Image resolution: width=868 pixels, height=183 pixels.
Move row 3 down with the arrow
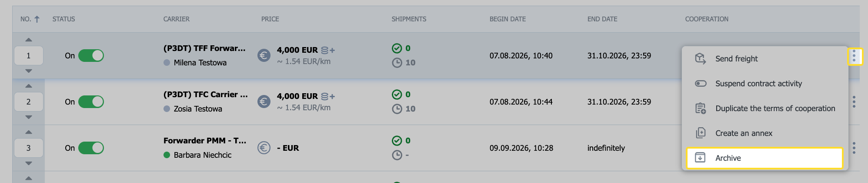click(x=29, y=163)
